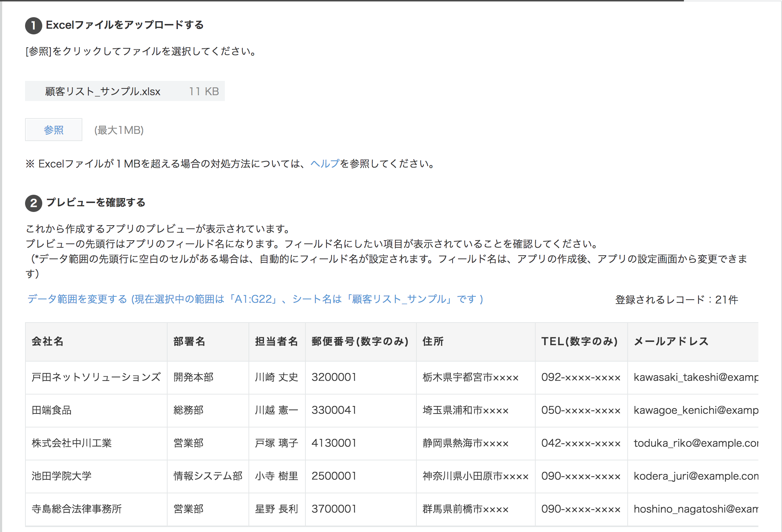Image resolution: width=782 pixels, height=532 pixels.
Task: Click the kodera_juri email cell
Action: (x=693, y=476)
